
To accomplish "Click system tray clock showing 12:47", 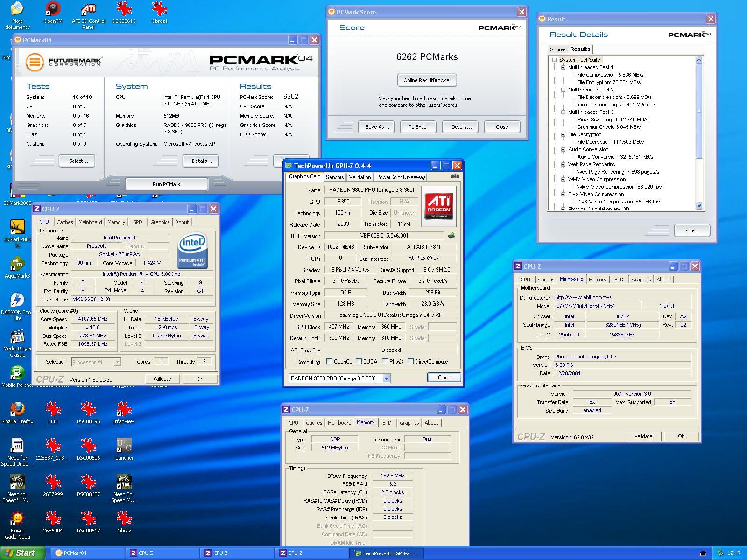I will [x=734, y=553].
